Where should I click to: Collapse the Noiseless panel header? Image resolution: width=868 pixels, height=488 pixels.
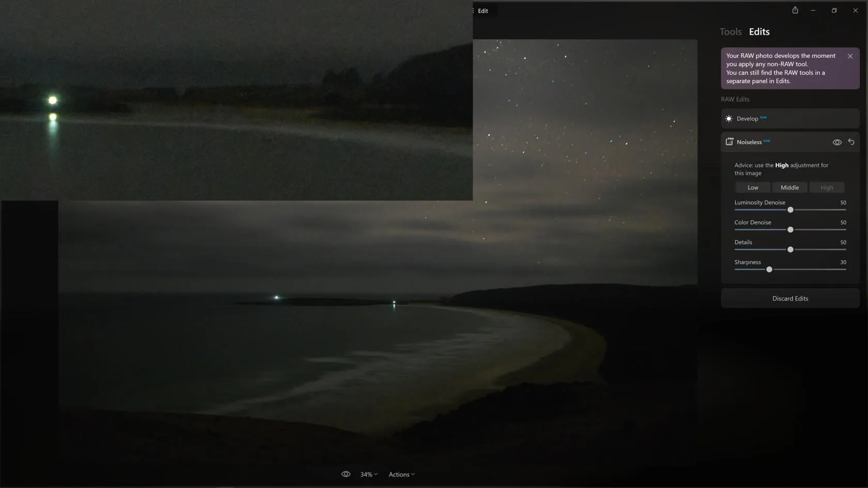pos(775,142)
